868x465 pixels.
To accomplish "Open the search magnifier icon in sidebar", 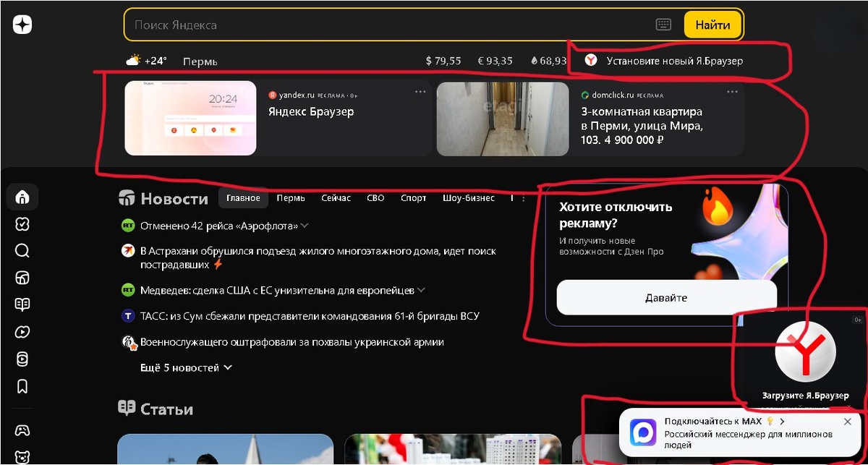I will pyautogui.click(x=22, y=251).
